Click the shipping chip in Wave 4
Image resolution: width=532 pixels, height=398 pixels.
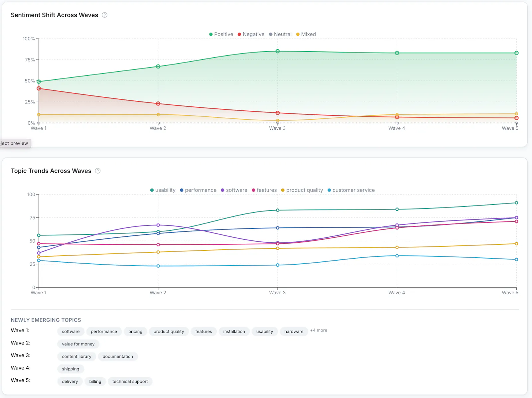coord(70,369)
